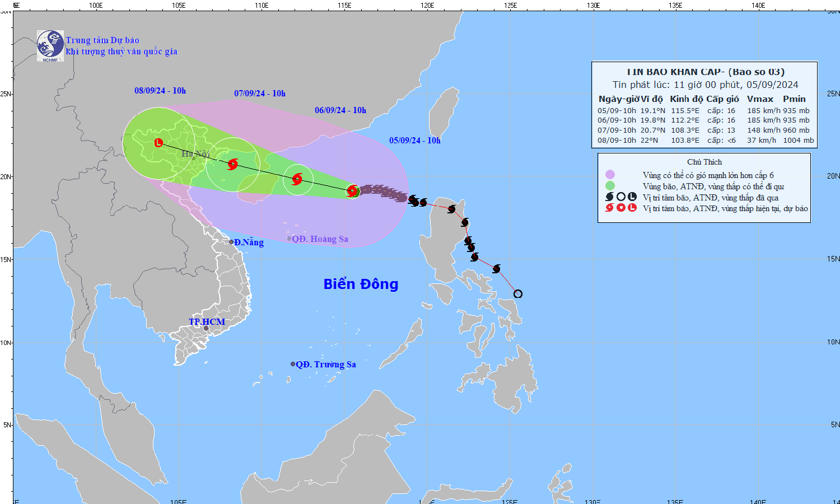Click the NCHMF logo in top-left corner
The image size is (840, 504).
pyautogui.click(x=50, y=45)
